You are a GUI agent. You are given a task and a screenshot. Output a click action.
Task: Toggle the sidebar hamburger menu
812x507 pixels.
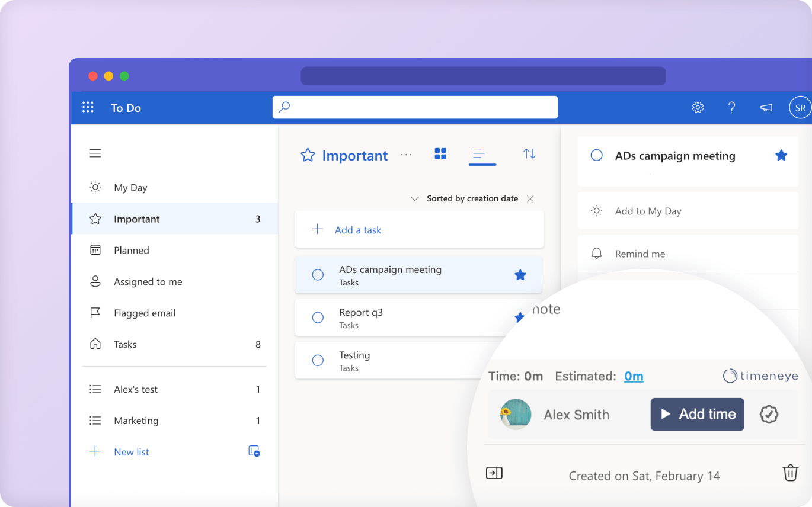pos(95,153)
